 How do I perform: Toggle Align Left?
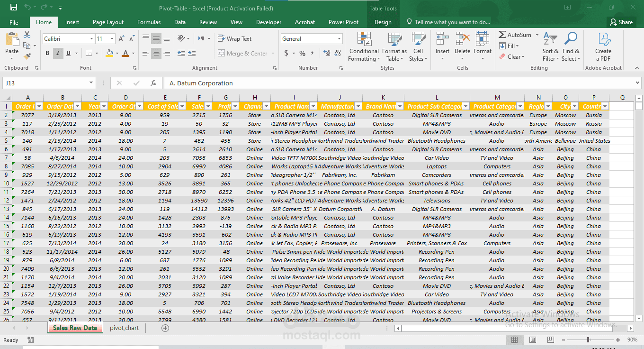[x=146, y=53]
